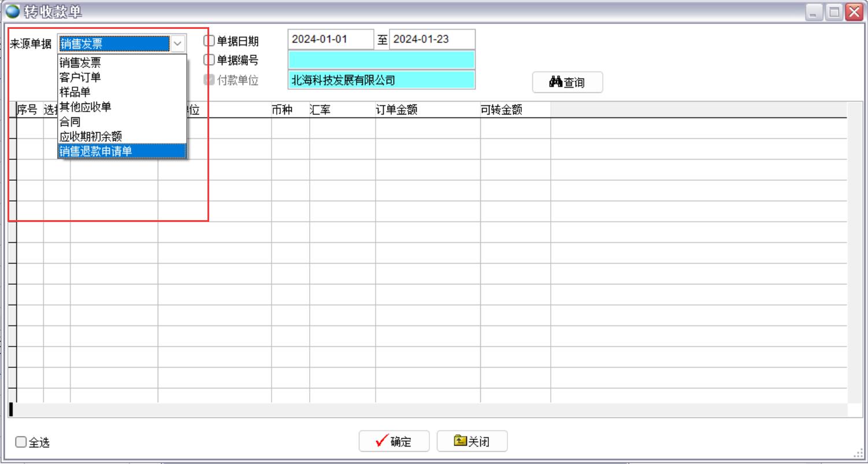
Task: Click the end date field 2024-01-23
Action: (432, 39)
